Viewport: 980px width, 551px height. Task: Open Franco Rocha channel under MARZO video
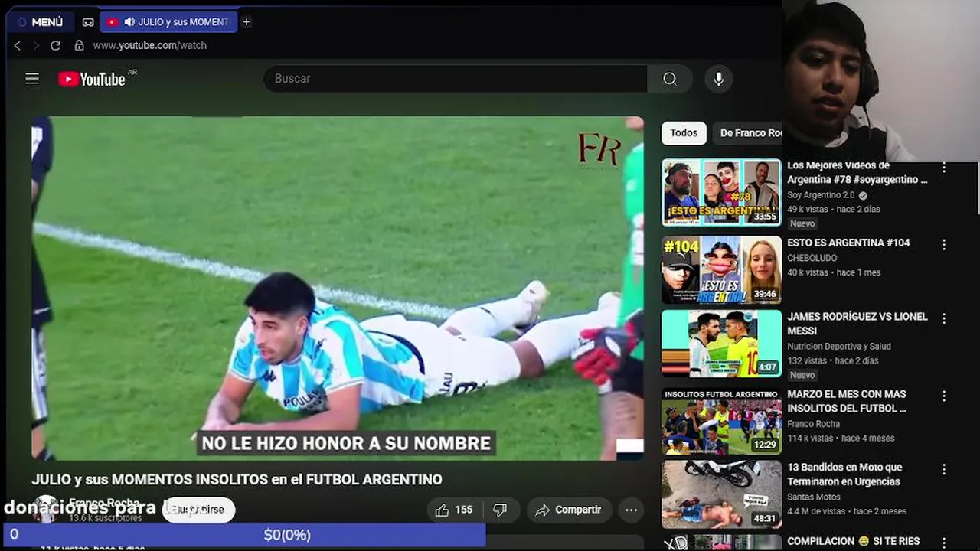pyautogui.click(x=813, y=424)
